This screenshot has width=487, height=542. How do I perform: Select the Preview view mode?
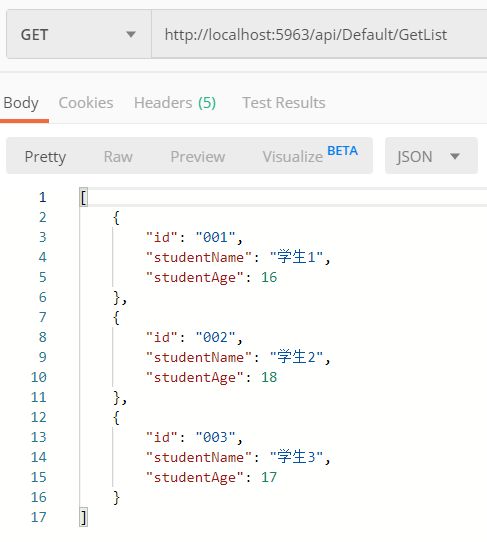point(198,157)
